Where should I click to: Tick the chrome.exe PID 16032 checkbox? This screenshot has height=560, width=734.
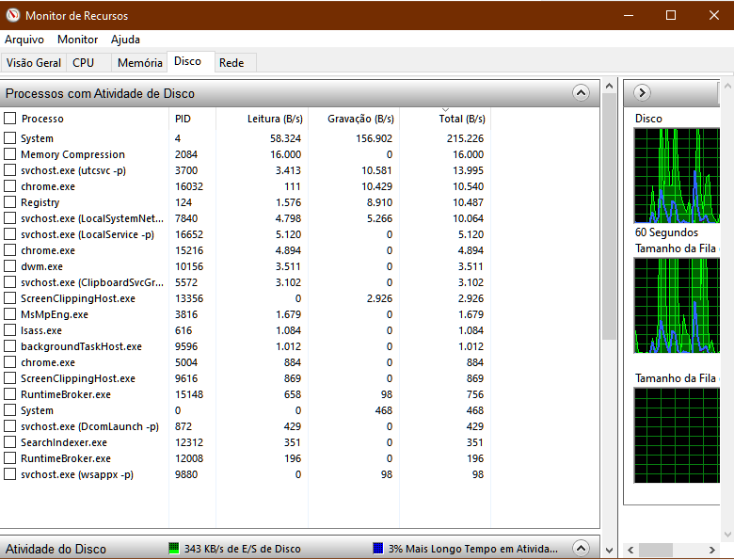pyautogui.click(x=9, y=186)
